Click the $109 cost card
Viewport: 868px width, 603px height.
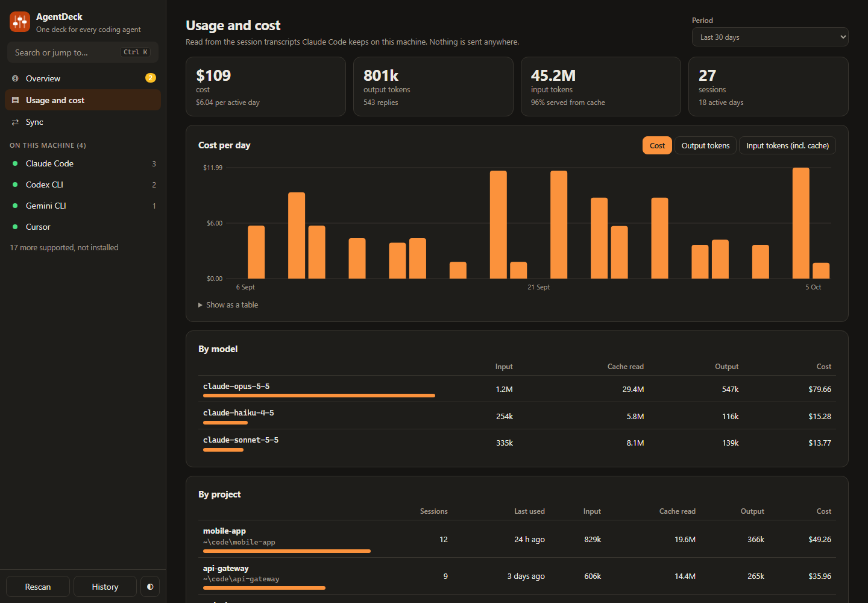click(266, 86)
